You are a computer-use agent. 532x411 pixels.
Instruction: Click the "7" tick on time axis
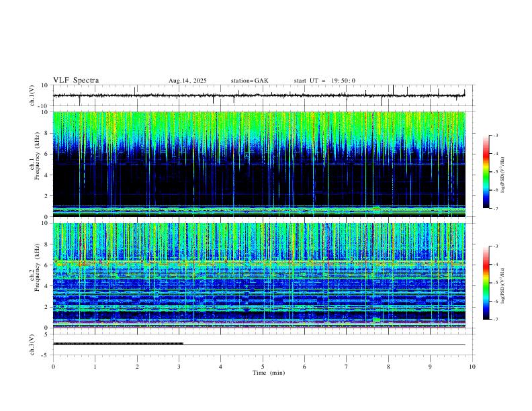(347, 367)
